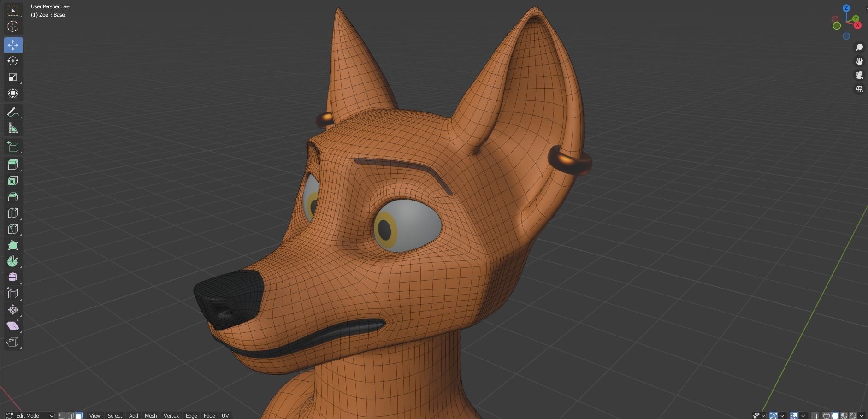
Task: Select the Inset Faces tool
Action: (x=13, y=181)
